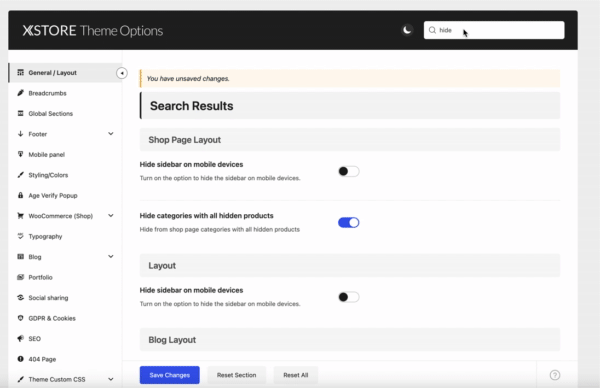This screenshot has width=600, height=388.
Task: Click the Blog Layout heading
Action: pos(172,340)
